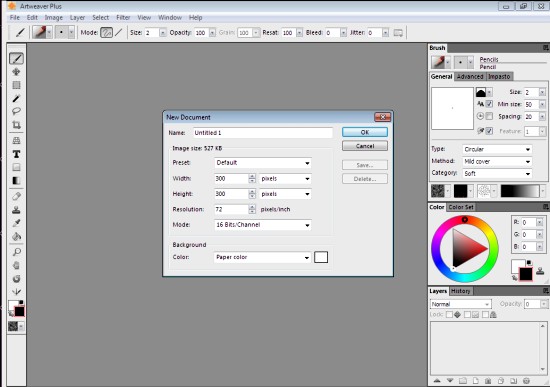Viewport: 550px width, 387px height.
Task: Click the Width field showing 300
Action: (231, 179)
